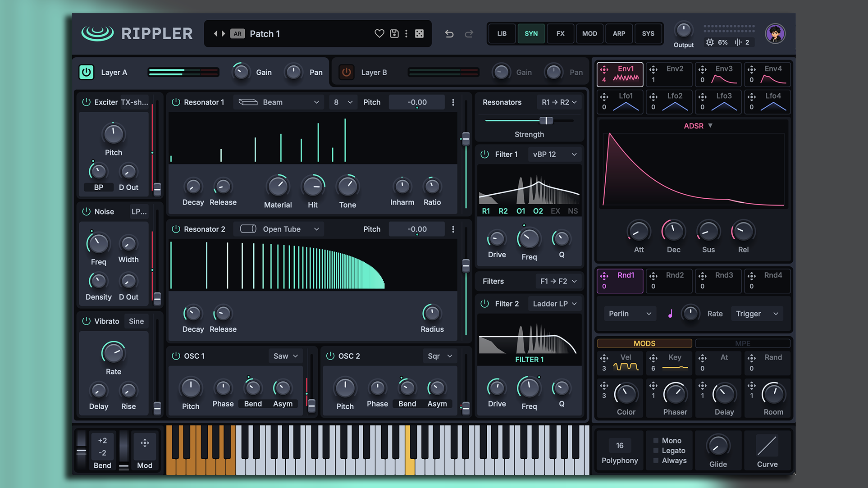Enable the Legato checkbox
The width and height of the screenshot is (868, 488).
point(656,451)
